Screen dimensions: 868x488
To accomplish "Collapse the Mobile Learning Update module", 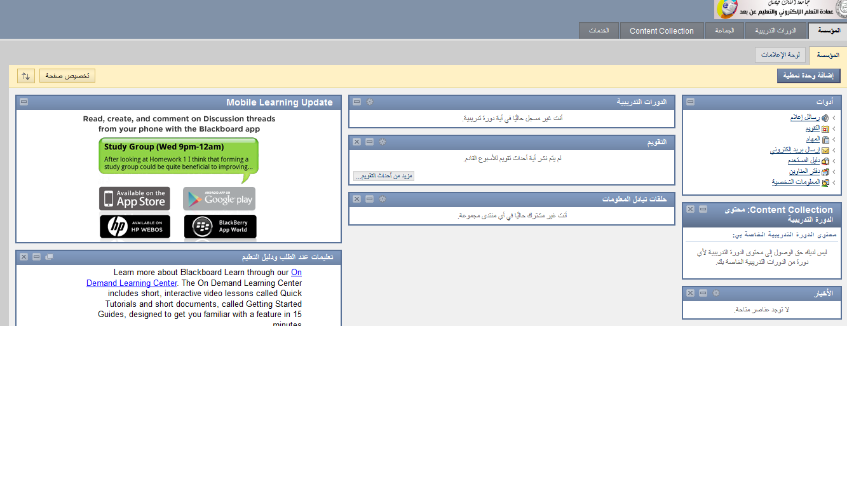I will (24, 102).
